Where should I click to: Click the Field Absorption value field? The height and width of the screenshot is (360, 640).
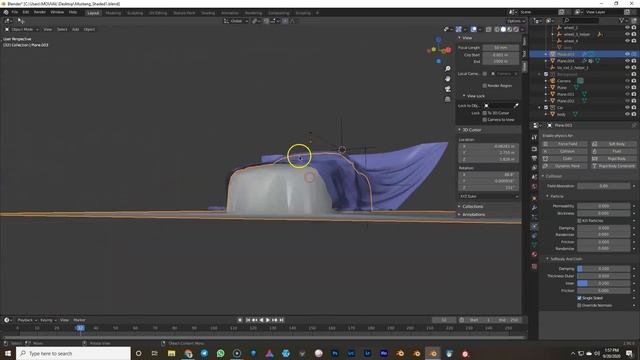click(x=603, y=186)
